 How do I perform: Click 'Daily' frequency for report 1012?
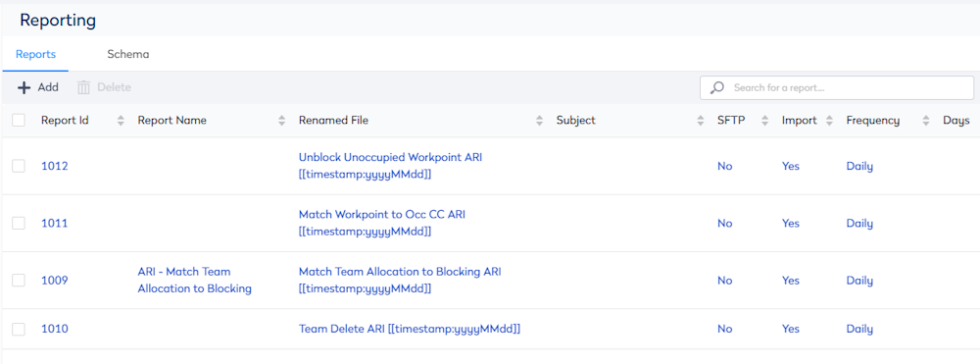(x=859, y=166)
